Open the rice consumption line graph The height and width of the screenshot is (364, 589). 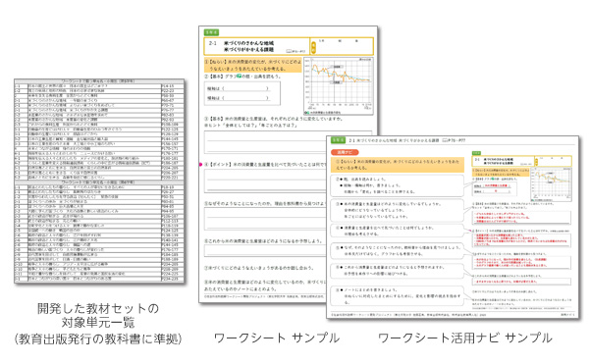339,86
